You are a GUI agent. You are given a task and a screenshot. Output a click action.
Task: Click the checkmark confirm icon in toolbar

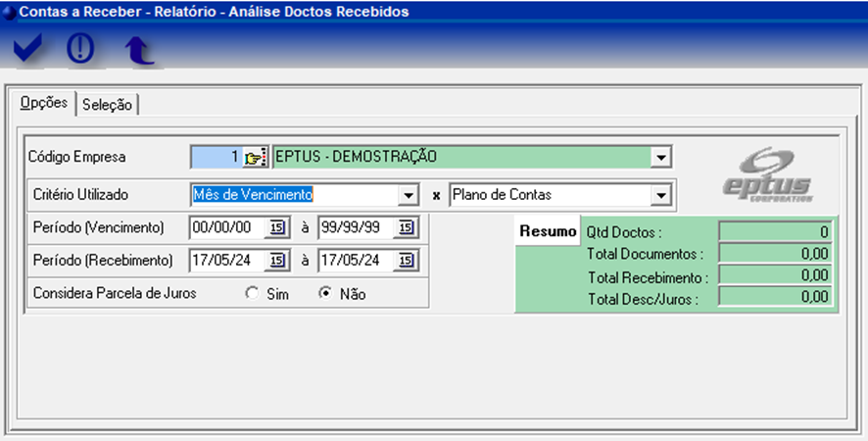click(x=27, y=49)
